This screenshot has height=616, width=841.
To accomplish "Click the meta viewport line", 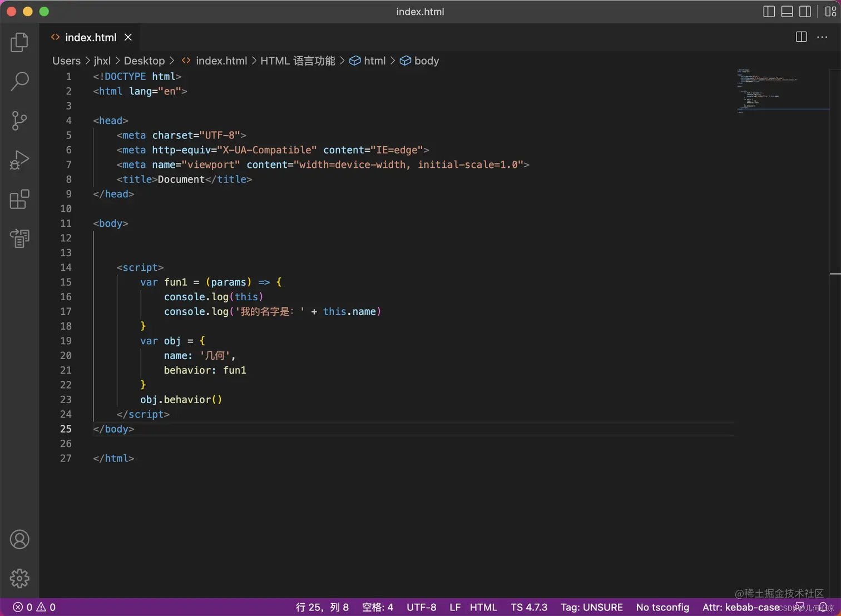I will click(x=323, y=165).
